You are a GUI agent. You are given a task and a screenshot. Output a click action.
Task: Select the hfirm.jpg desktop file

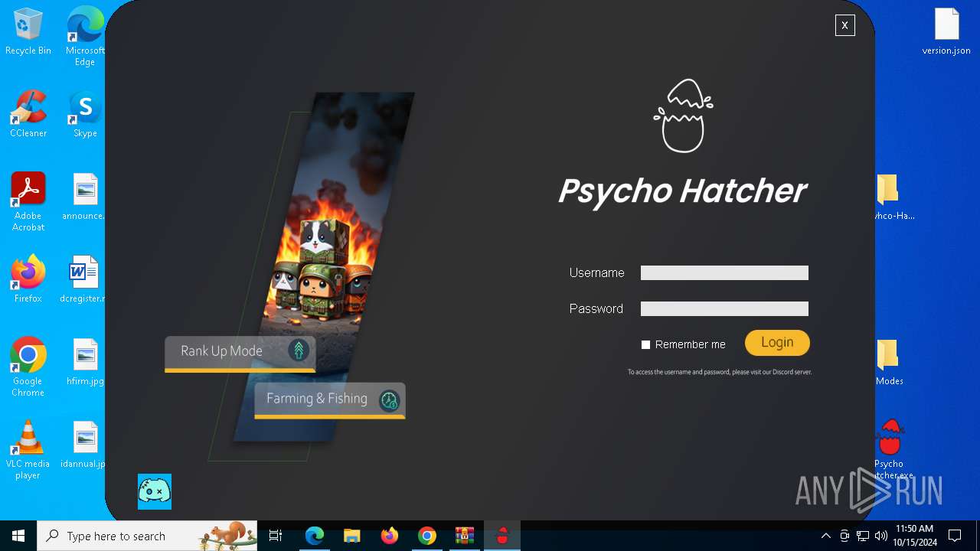click(x=85, y=362)
